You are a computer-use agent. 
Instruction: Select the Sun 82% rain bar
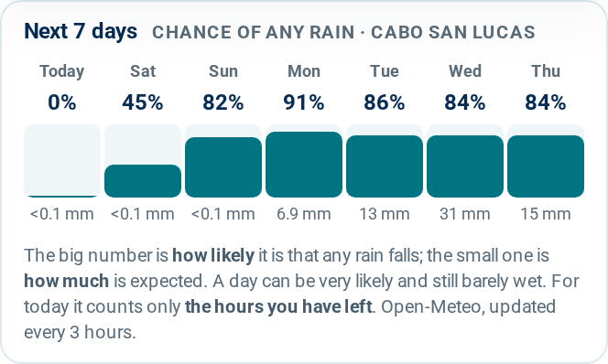tap(223, 161)
